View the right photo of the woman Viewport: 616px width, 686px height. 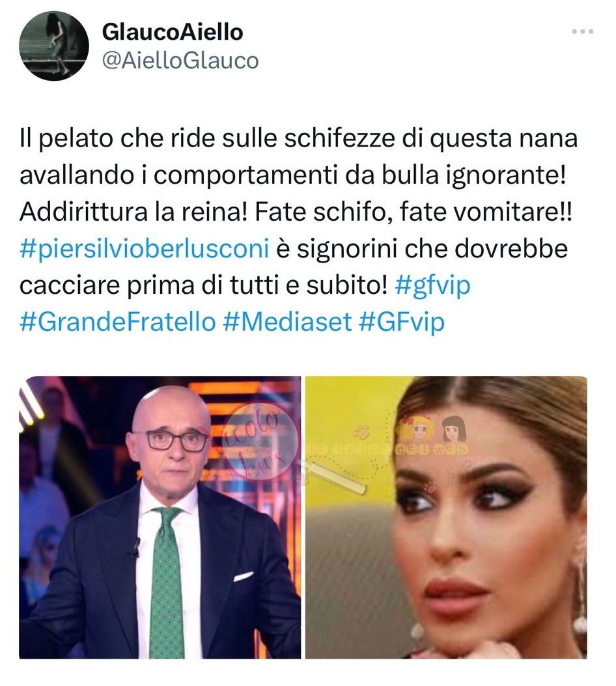click(x=446, y=517)
